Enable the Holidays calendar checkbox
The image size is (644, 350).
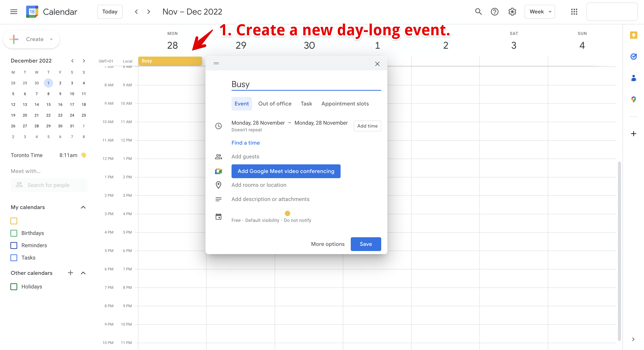14,287
